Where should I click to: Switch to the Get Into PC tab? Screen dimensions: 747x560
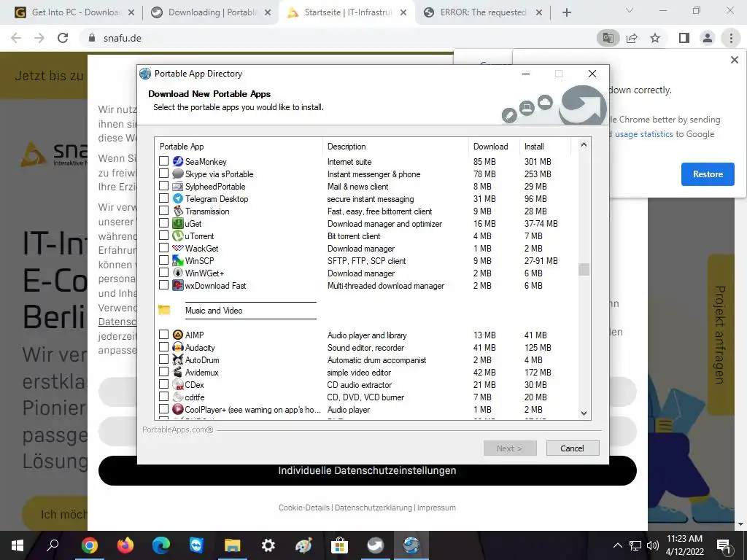point(74,12)
